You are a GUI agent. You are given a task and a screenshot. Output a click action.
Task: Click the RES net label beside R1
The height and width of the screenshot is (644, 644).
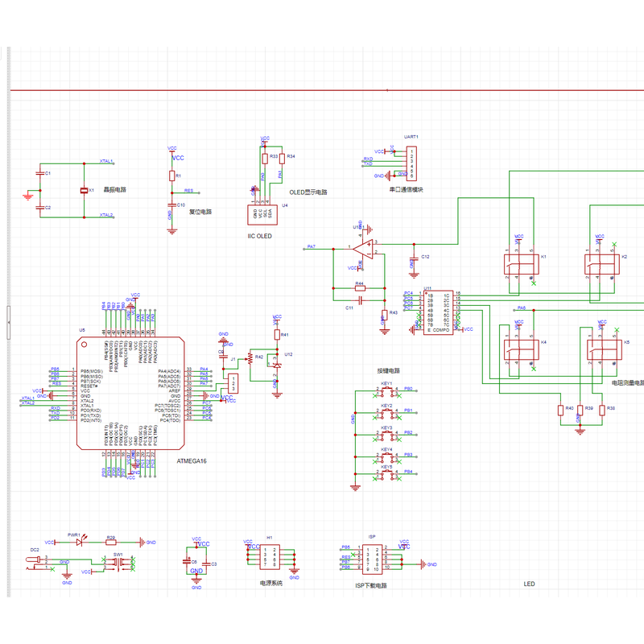(x=188, y=191)
